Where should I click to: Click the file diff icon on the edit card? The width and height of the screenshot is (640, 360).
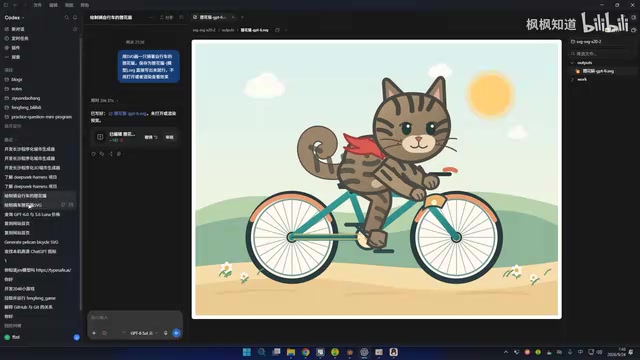[100, 137]
